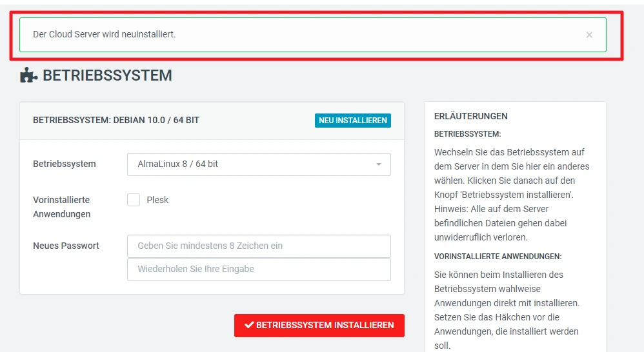Click the large BETRIEBSSYSTEM page title

[x=107, y=75]
